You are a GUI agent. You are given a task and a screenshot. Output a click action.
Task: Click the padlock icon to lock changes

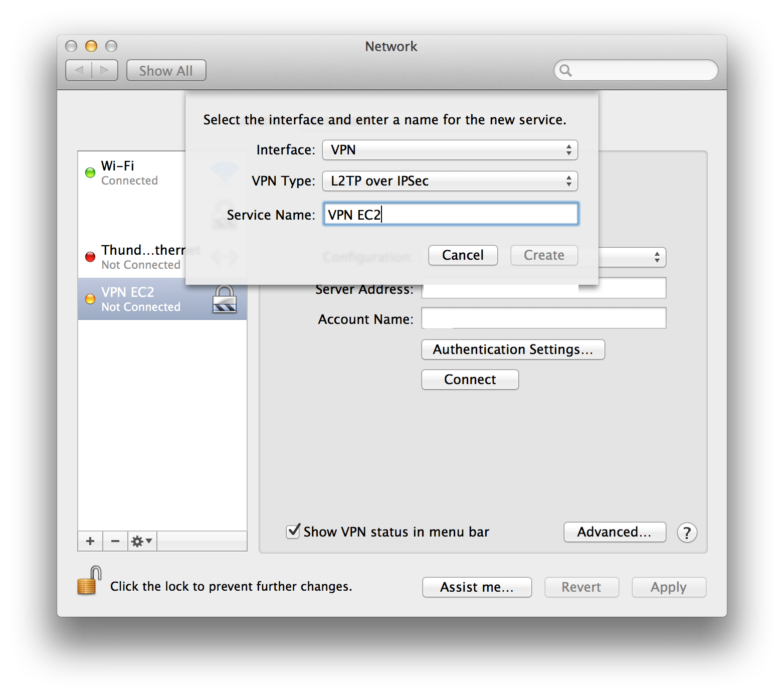89,581
